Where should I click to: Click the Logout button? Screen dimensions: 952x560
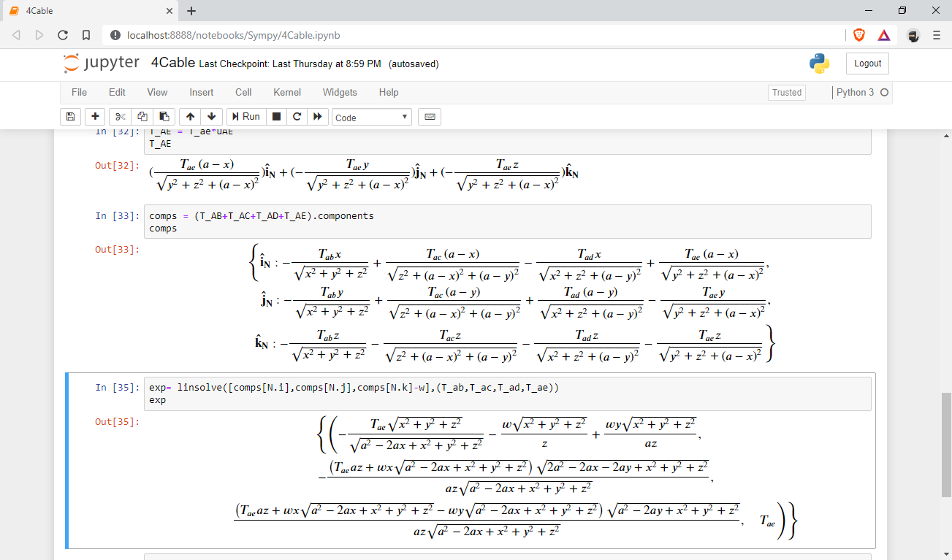pyautogui.click(x=868, y=64)
